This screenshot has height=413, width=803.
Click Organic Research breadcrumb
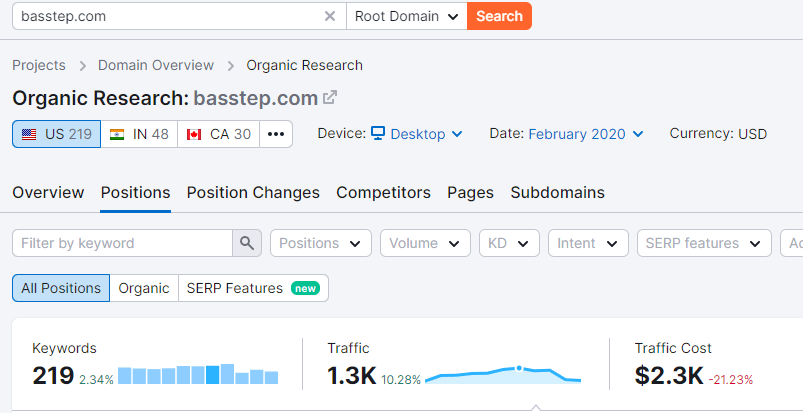click(x=305, y=66)
